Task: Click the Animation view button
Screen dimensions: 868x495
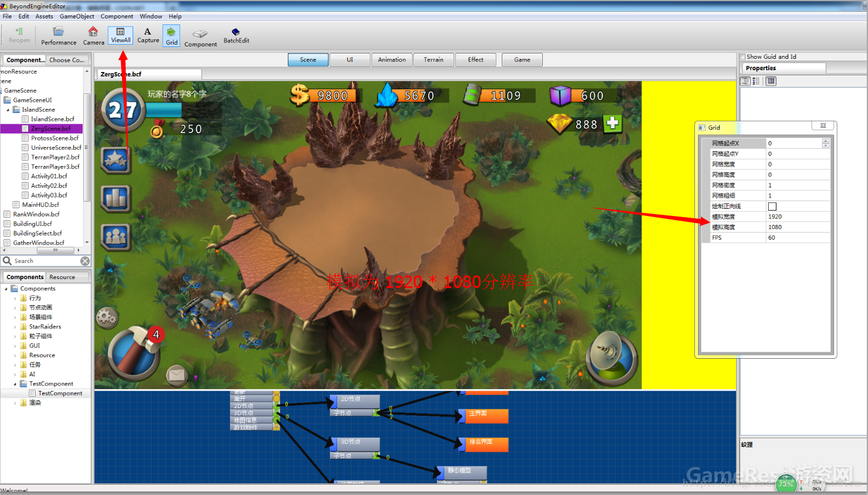Action: (x=392, y=59)
